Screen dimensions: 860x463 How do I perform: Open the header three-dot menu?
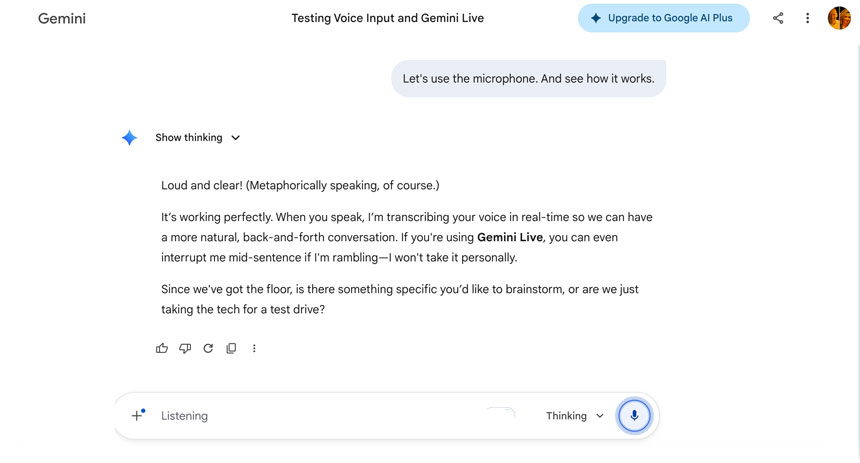[807, 18]
